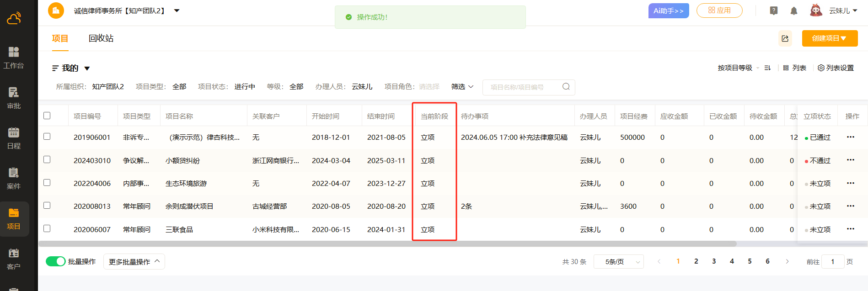Open the 5条/页 page size dropdown

click(x=618, y=262)
